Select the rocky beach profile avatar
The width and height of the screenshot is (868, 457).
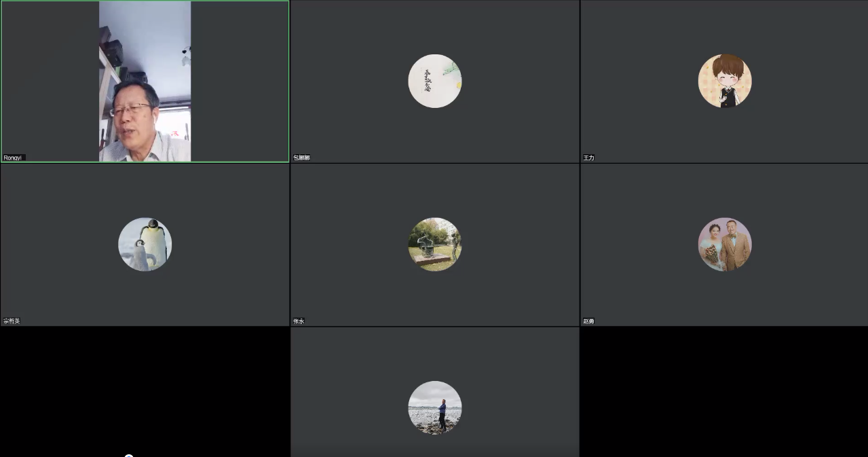pyautogui.click(x=435, y=407)
